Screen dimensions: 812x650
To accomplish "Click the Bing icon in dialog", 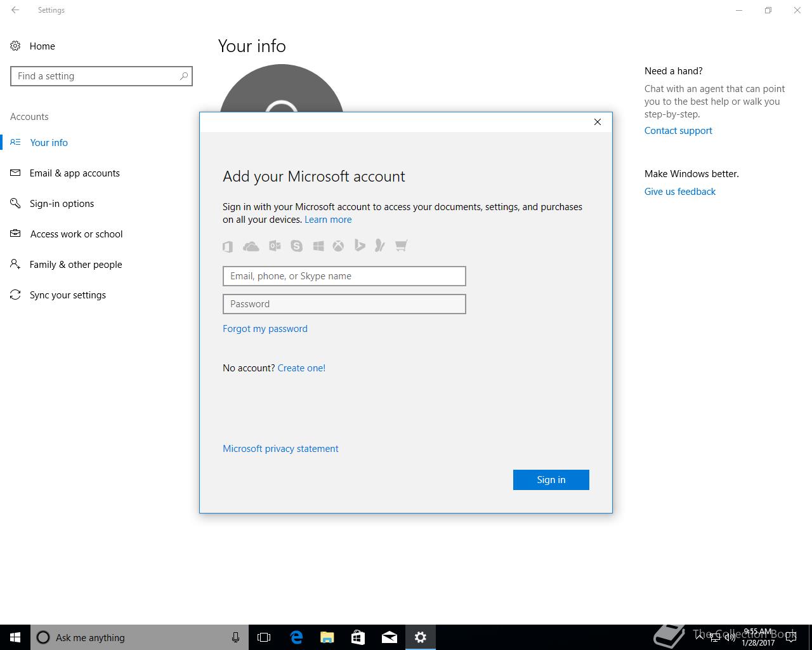I will click(360, 245).
